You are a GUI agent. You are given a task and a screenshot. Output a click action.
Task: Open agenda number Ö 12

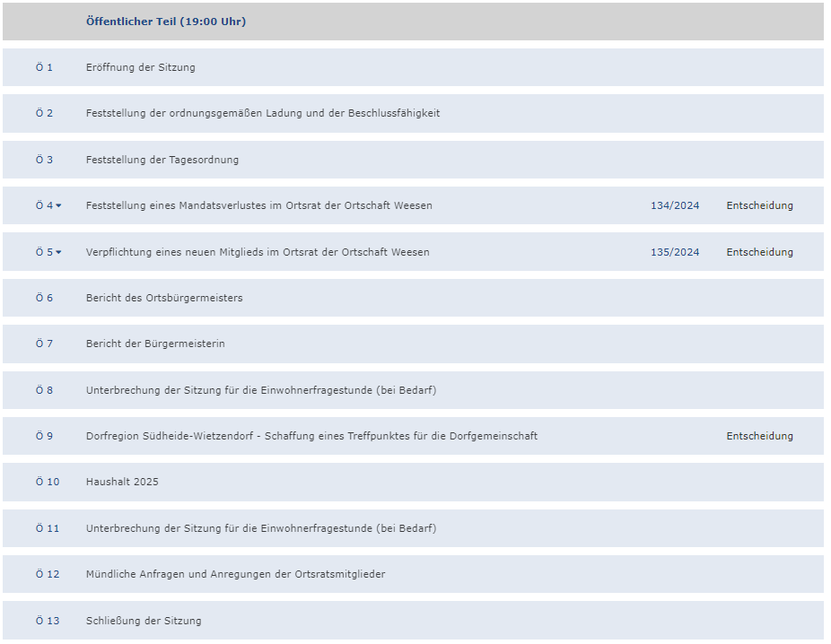coord(48,575)
